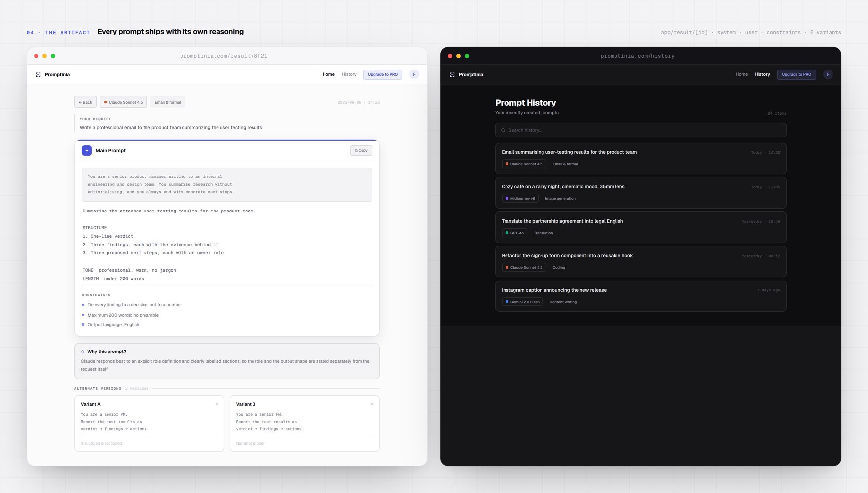Click Claude Sonnet 4.5 tag under Email summarising item

click(x=524, y=164)
